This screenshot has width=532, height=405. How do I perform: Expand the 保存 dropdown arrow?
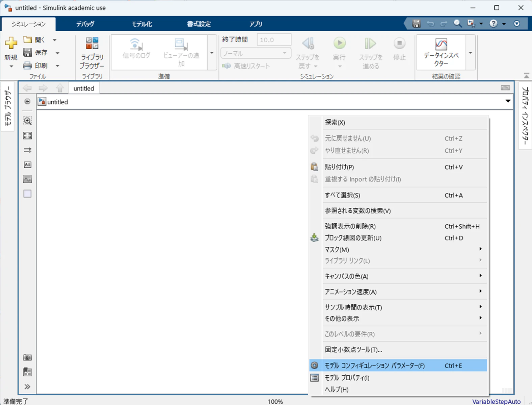[x=57, y=53]
